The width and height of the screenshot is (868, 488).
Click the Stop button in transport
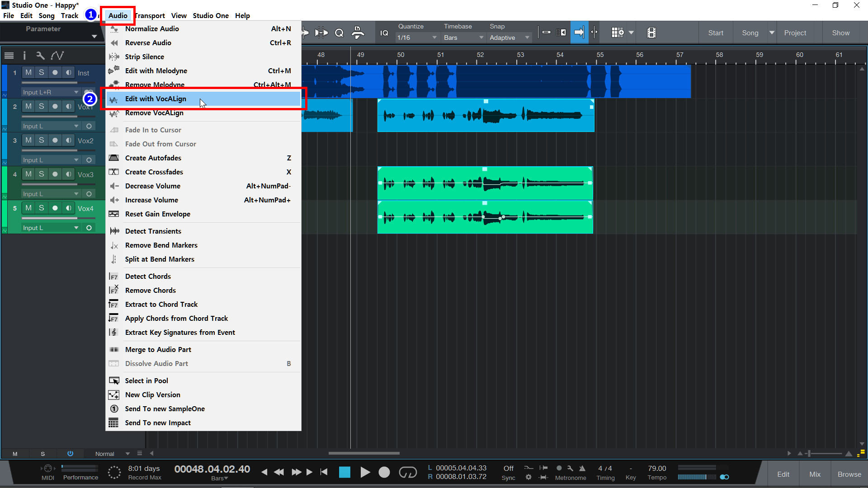click(x=344, y=472)
